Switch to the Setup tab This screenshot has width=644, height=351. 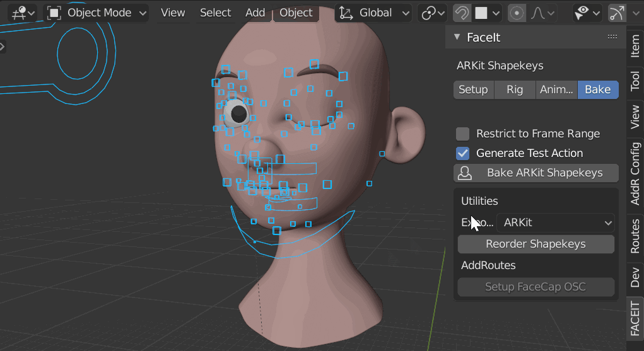click(474, 89)
